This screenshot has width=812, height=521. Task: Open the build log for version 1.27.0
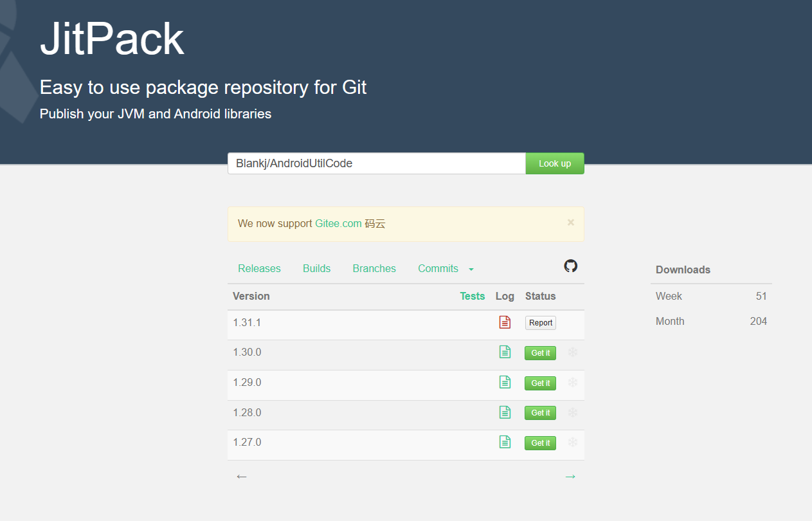pos(505,442)
